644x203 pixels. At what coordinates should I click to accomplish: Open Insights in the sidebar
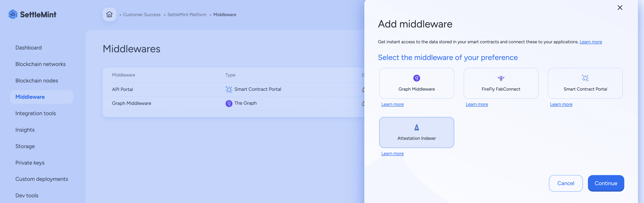25,130
